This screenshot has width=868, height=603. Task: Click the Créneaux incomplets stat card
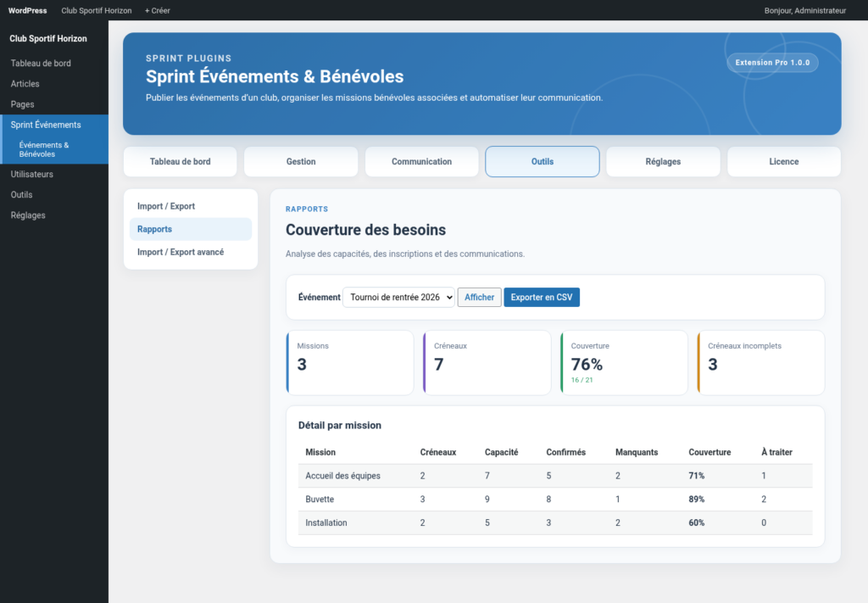[760, 363]
